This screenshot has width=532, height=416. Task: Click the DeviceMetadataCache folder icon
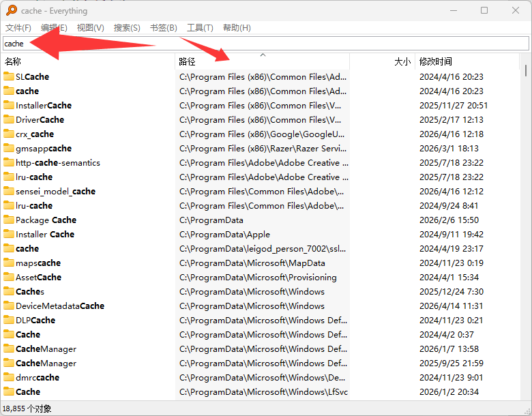[9, 306]
